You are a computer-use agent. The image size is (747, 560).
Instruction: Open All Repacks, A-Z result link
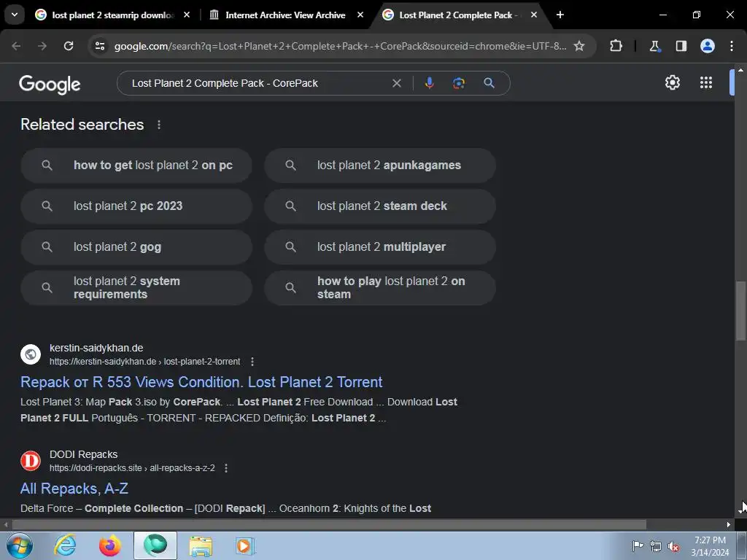pyautogui.click(x=74, y=489)
